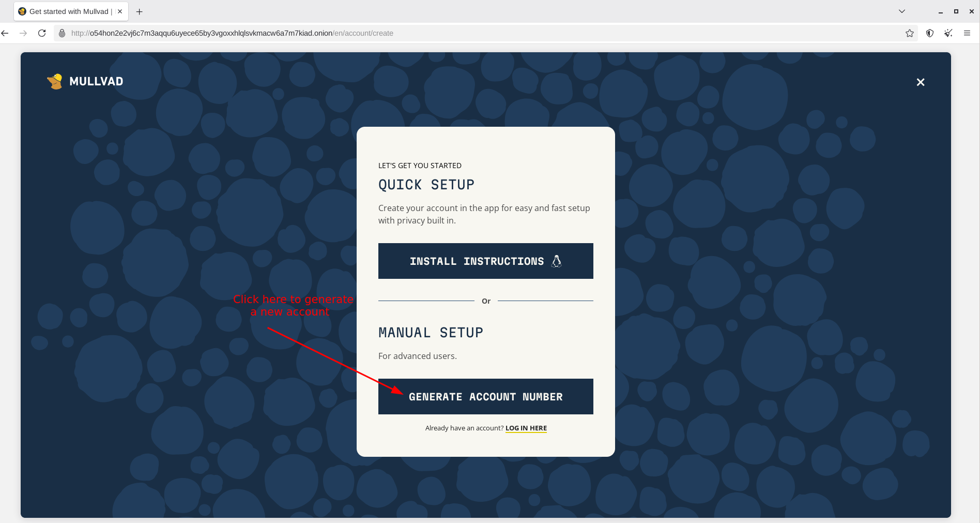The width and height of the screenshot is (980, 523).
Task: Maximize the browser window
Action: (956, 11)
